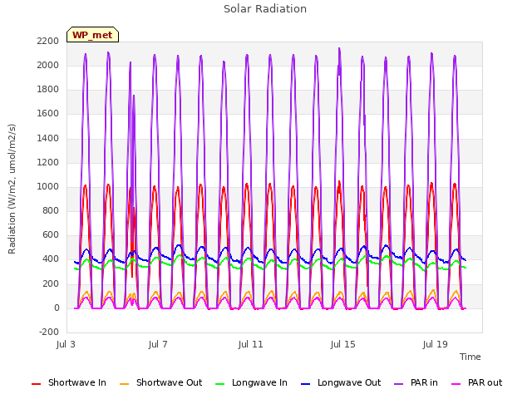532x399 pixels.
Task: Click the -200 y-axis tick label
Action: click(x=49, y=332)
